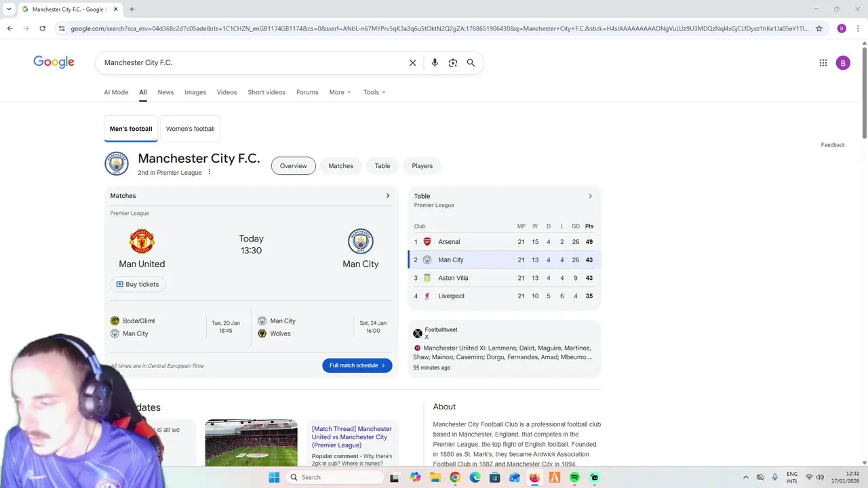Click the Windows taskbar Search box
This screenshot has height=488, width=868.
[335, 477]
